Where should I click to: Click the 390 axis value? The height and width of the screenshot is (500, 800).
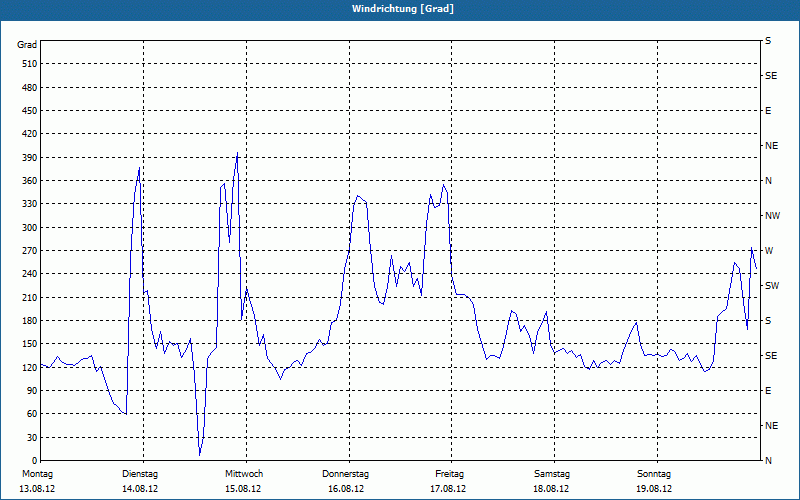30,158
